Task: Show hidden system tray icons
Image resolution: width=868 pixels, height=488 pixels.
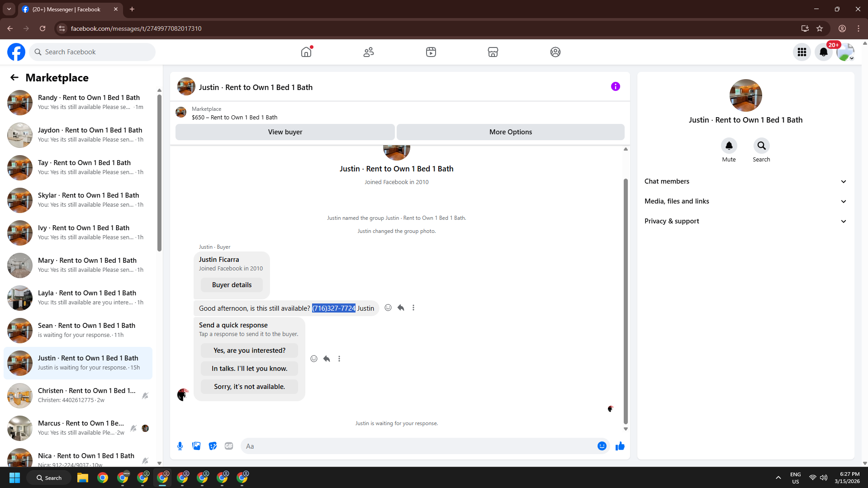Action: click(x=778, y=478)
